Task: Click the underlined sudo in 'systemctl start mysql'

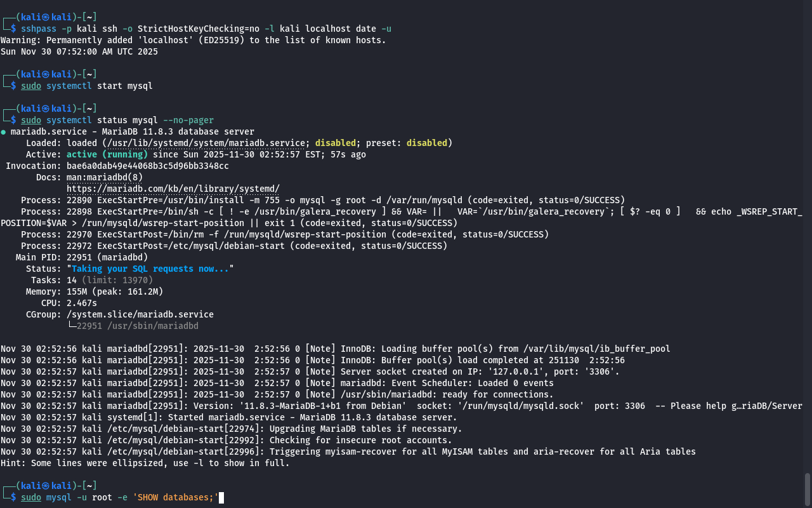Action: [31, 86]
